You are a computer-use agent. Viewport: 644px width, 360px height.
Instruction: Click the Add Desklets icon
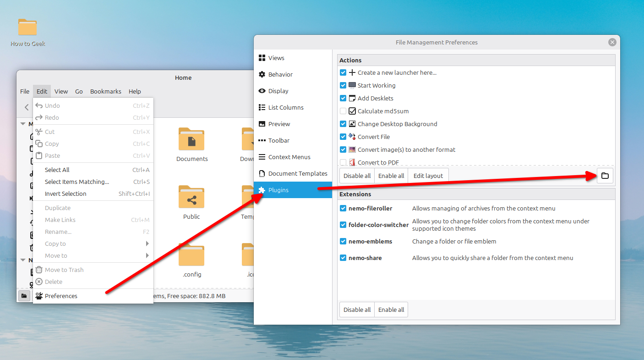pyautogui.click(x=352, y=98)
